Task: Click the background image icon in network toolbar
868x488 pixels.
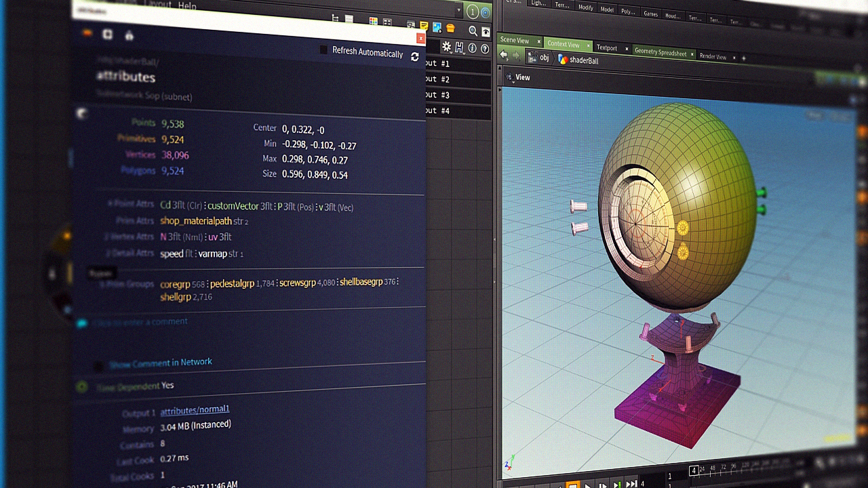Action: pyautogui.click(x=437, y=28)
